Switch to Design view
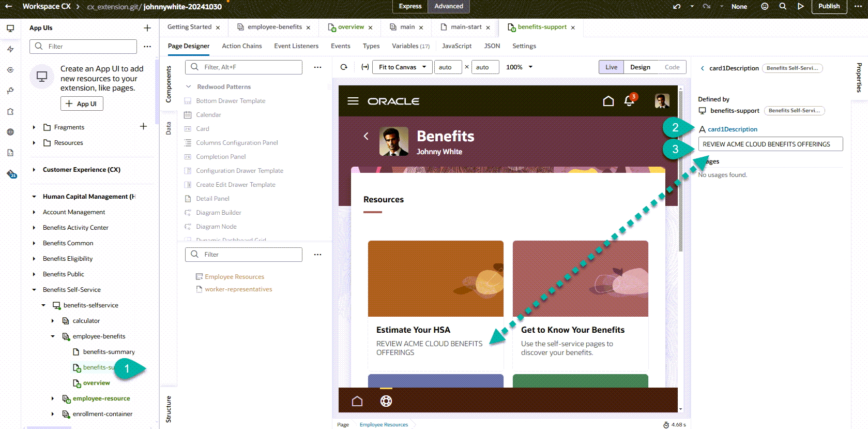The height and width of the screenshot is (429, 868). click(640, 67)
